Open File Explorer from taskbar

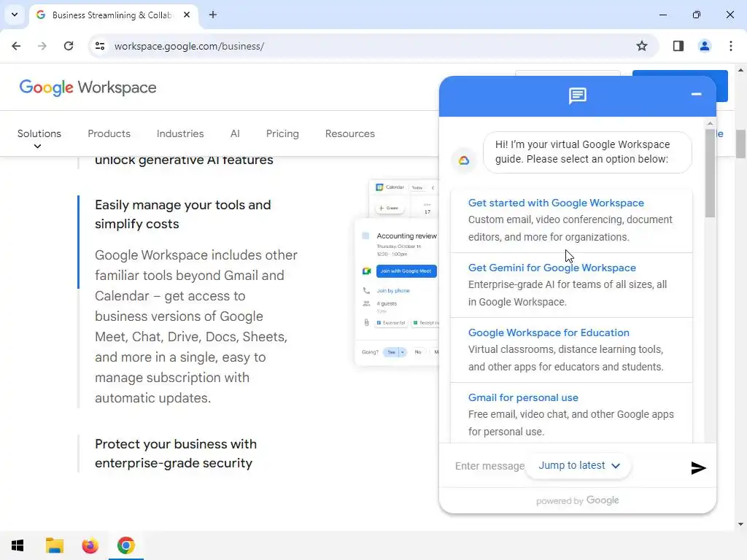(54, 545)
